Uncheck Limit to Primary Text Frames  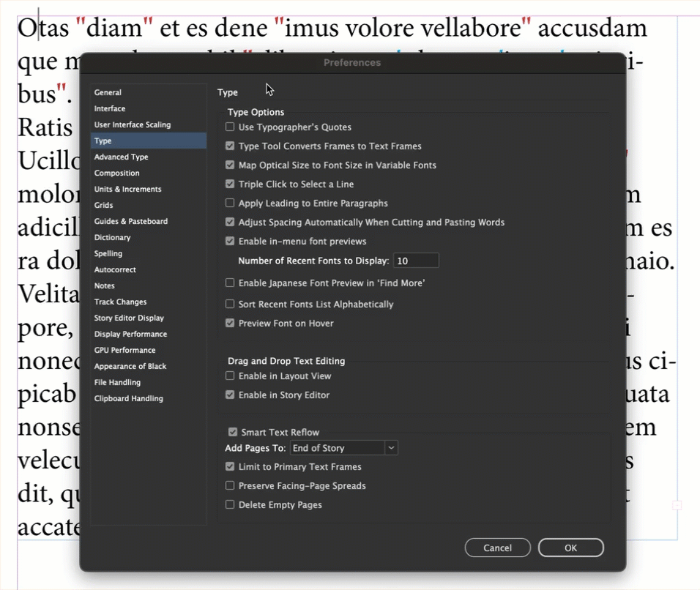(230, 467)
